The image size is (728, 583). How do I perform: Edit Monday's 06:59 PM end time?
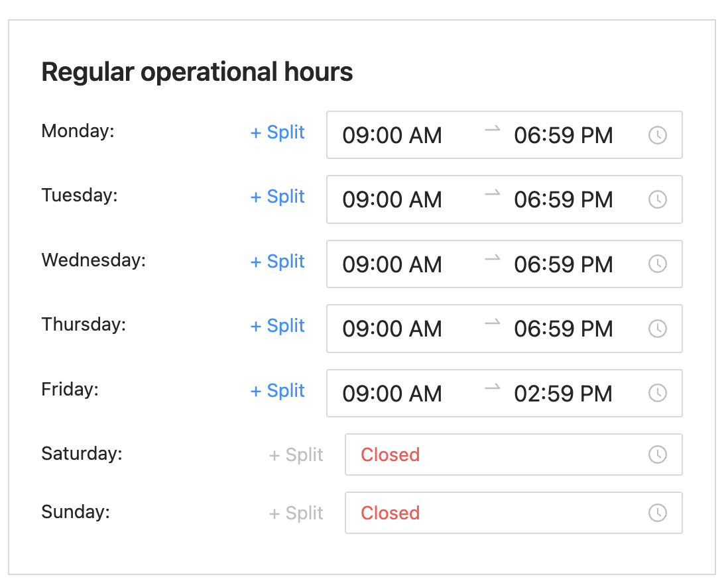coord(563,135)
